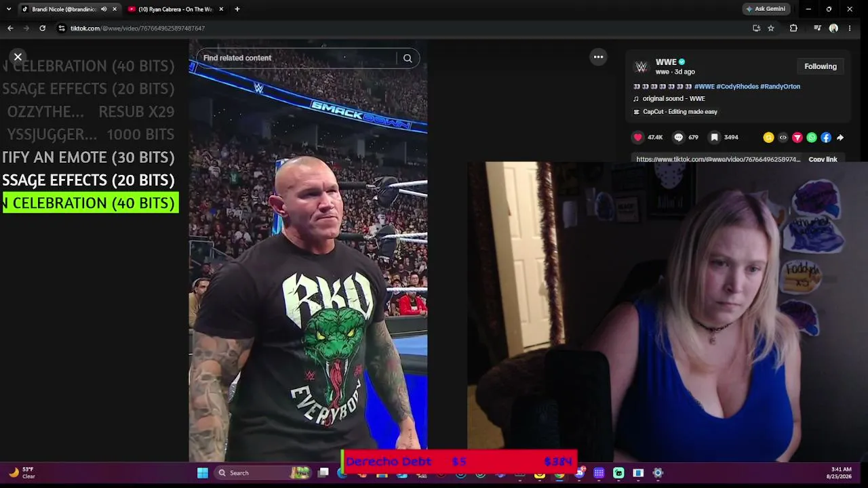Switch to the Ryan Cabrera YouTube tab
Viewport: 868px width, 488px height.
coord(176,9)
